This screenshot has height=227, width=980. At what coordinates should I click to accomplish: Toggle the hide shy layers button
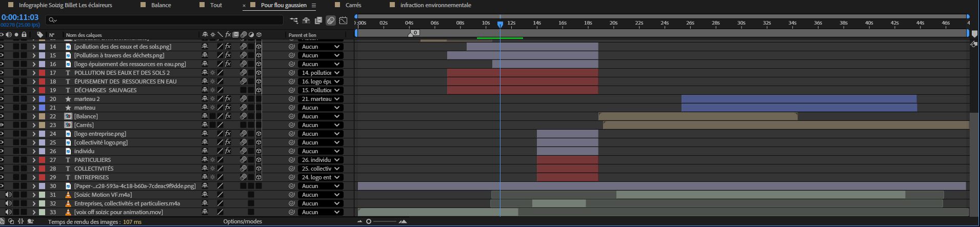306,20
